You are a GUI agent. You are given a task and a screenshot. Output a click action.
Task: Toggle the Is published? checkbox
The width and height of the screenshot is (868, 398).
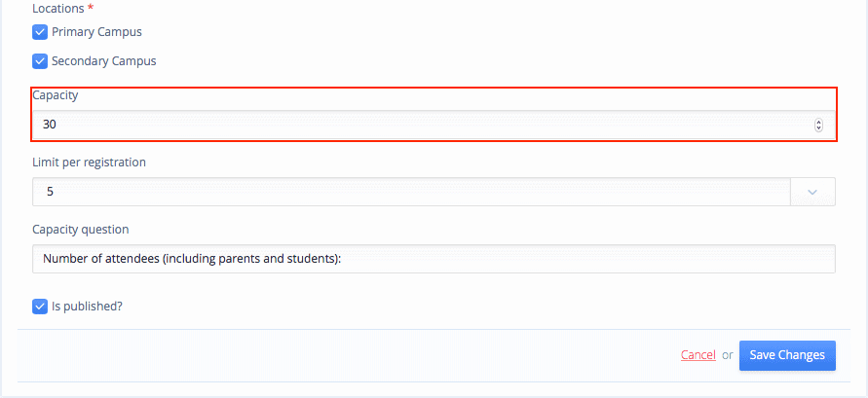tap(40, 307)
